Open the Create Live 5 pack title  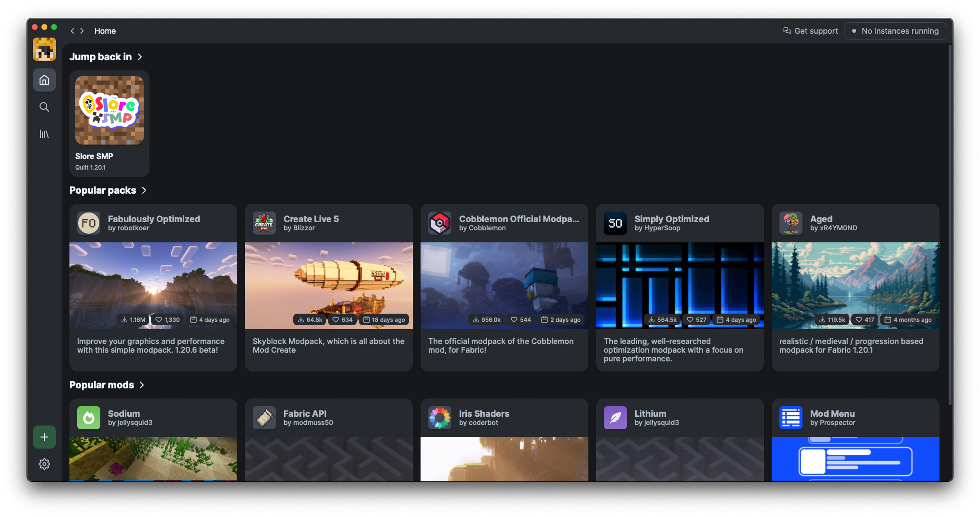tap(311, 219)
